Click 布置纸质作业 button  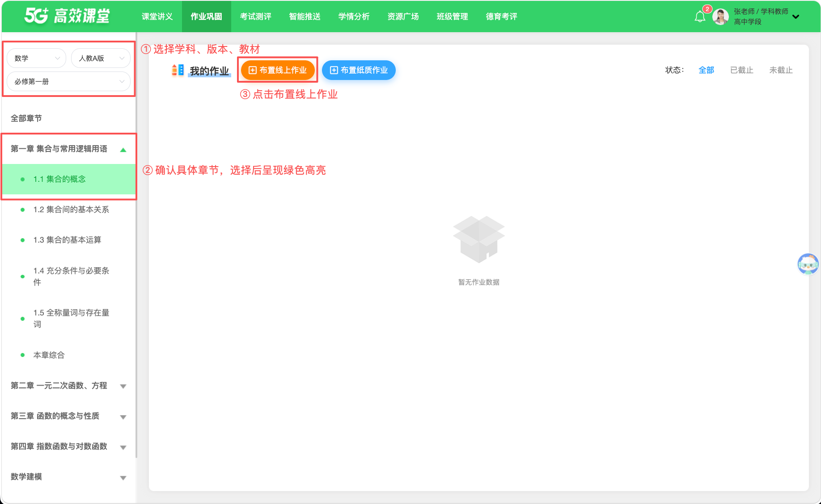click(x=359, y=70)
